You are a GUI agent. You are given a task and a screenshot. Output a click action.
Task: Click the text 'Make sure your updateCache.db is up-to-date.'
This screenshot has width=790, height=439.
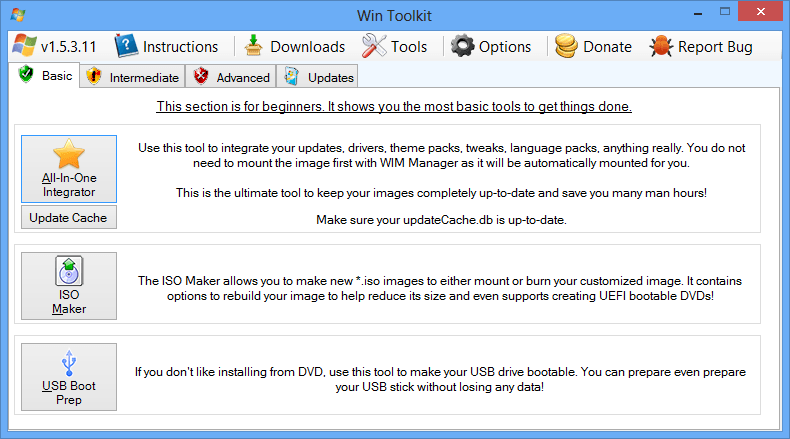tap(441, 220)
